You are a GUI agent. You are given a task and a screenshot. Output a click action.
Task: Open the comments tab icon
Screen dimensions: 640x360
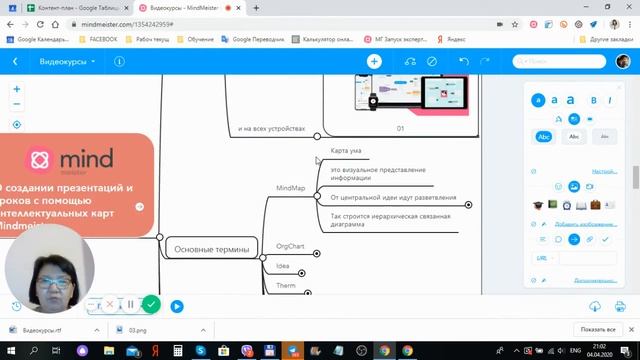(558, 239)
